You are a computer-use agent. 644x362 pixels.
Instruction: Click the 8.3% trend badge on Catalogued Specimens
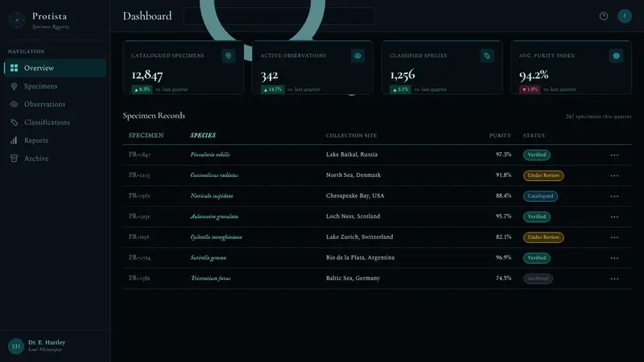(x=142, y=89)
